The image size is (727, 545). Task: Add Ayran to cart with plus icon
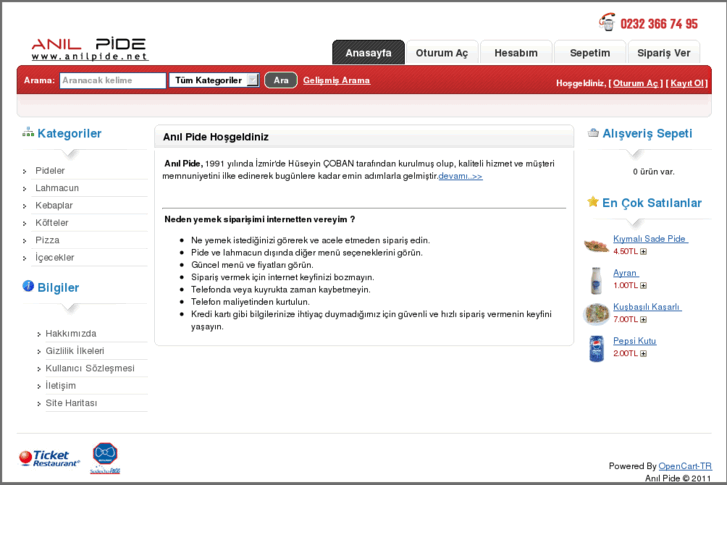pyautogui.click(x=644, y=285)
